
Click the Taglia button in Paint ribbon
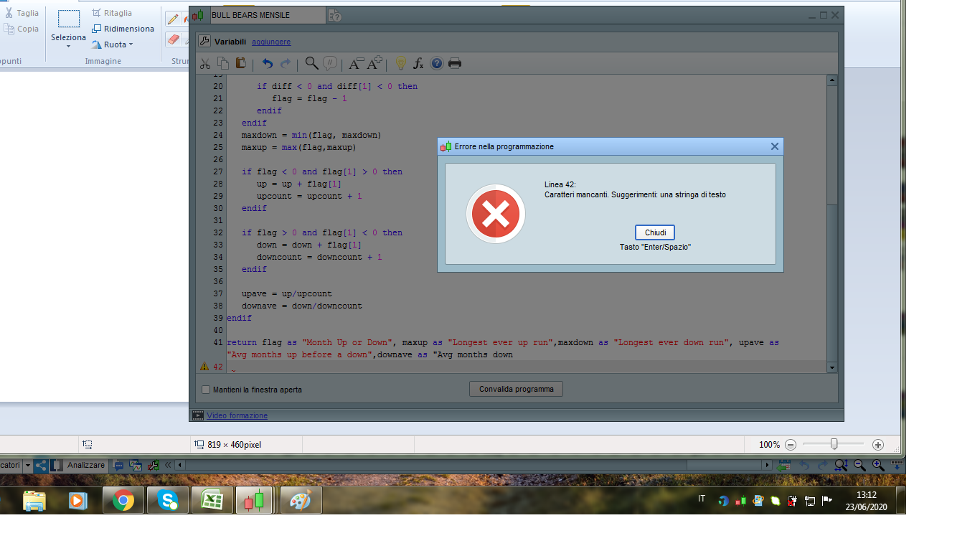click(x=22, y=13)
